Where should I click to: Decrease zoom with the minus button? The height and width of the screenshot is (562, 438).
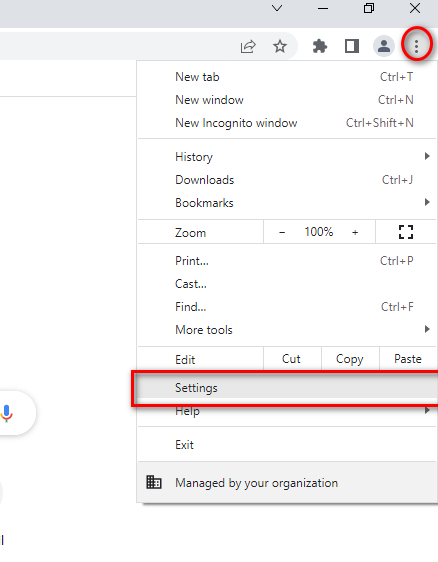point(282,232)
